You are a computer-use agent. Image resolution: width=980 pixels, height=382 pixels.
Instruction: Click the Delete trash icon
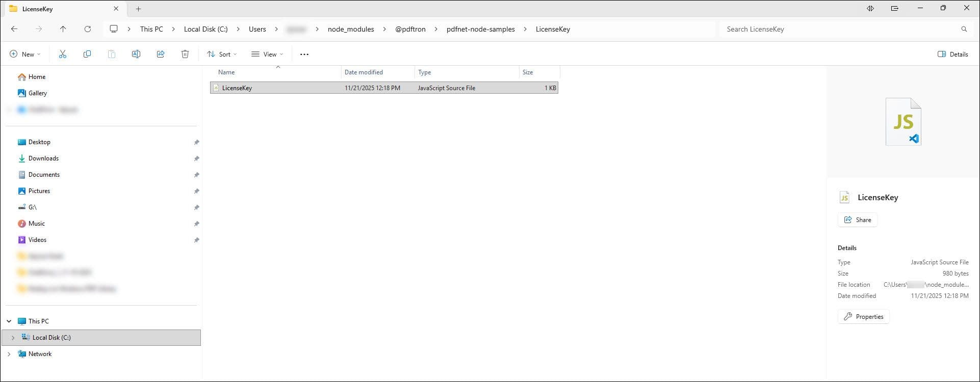(185, 54)
